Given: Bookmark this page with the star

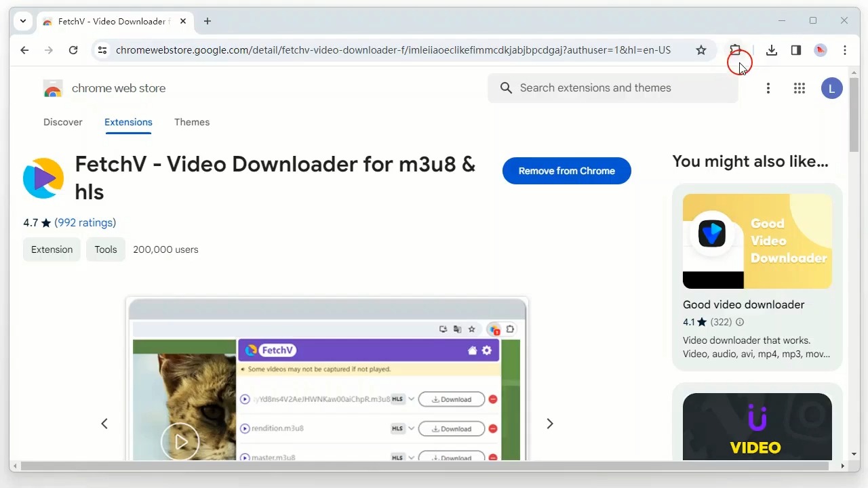Looking at the screenshot, I should click(x=701, y=50).
